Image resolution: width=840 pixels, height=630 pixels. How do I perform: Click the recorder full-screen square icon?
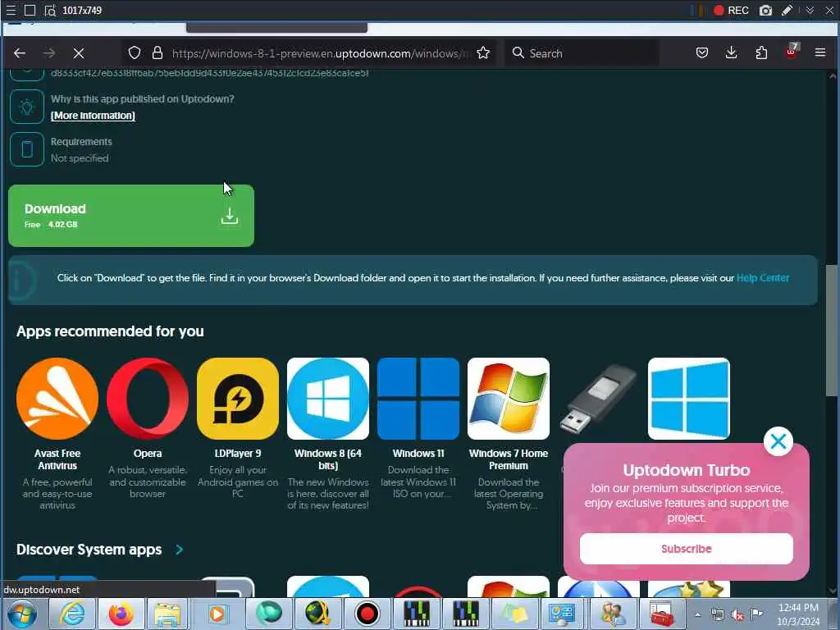[30, 10]
